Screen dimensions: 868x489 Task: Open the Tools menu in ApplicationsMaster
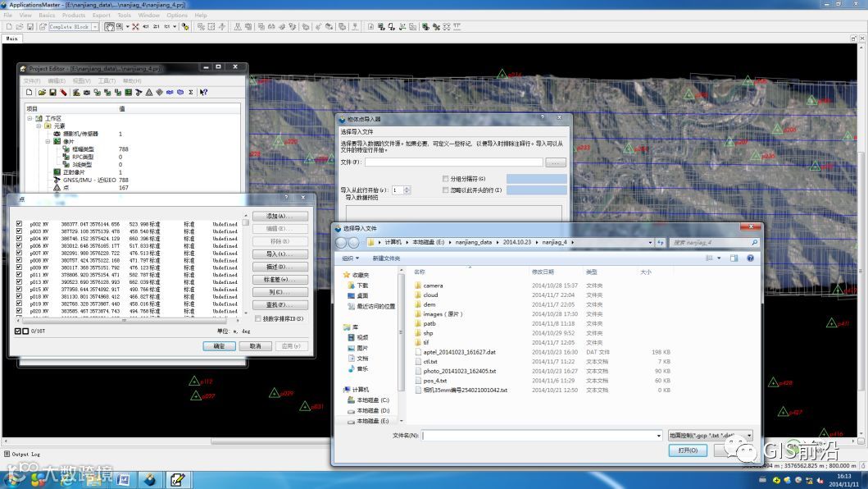click(124, 16)
